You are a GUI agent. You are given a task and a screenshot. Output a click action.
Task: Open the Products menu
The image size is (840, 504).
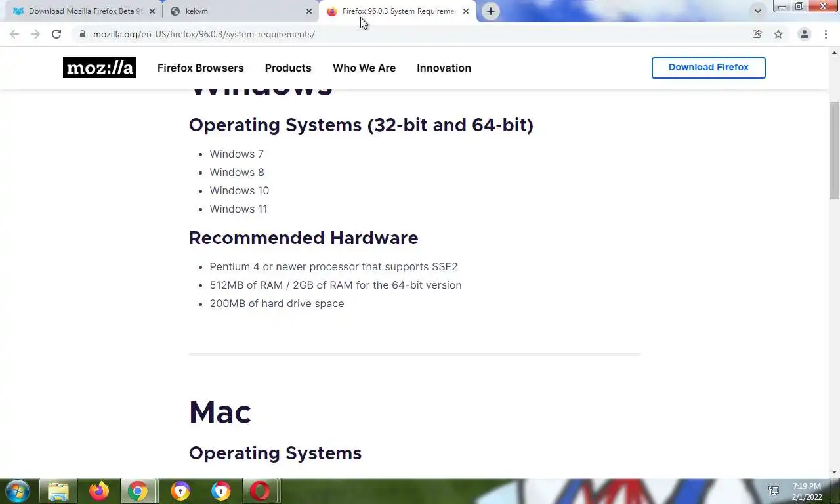288,68
